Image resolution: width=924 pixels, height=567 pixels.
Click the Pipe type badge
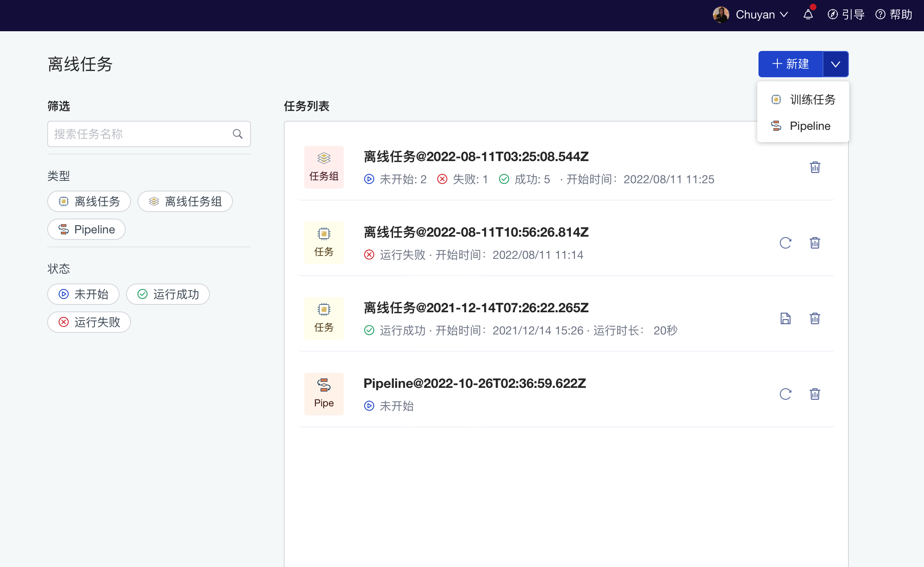click(x=324, y=394)
